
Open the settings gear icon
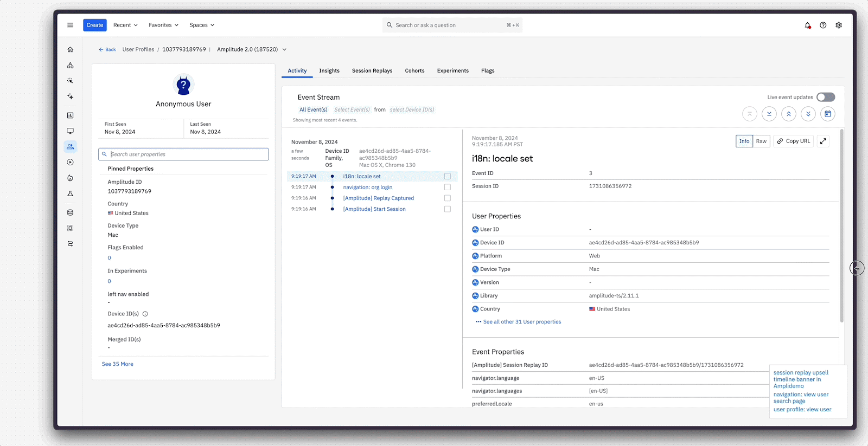coord(839,25)
